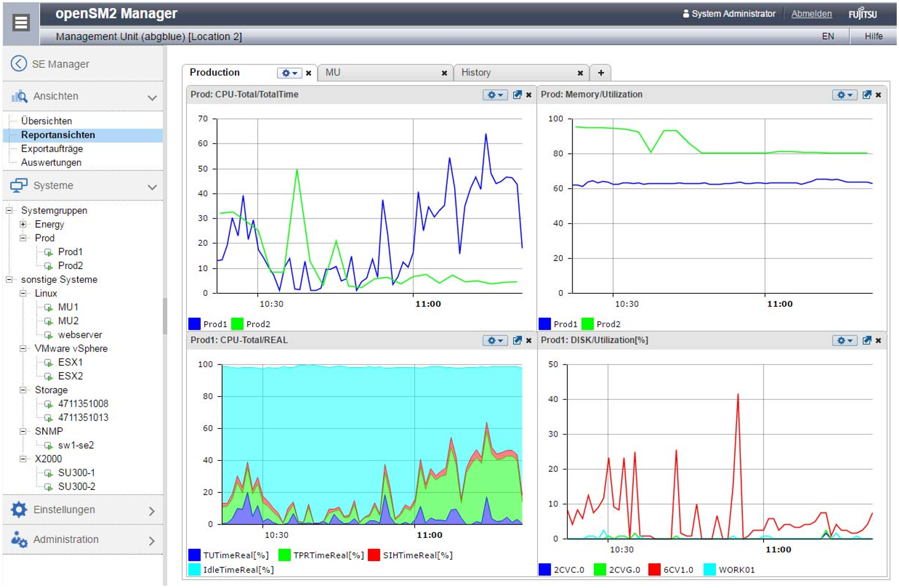Pop out the Prod1: CPU-Total/REAL chart
Viewport: 899px width, 588px height.
click(x=517, y=341)
